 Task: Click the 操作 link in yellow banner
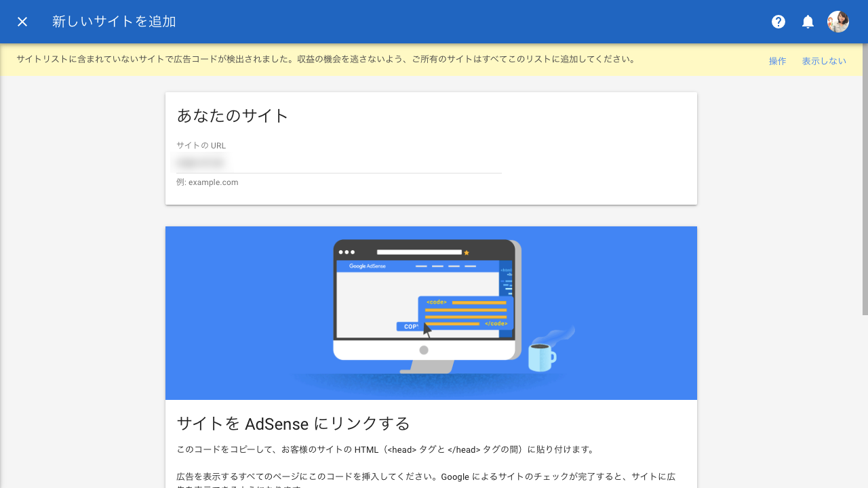777,61
